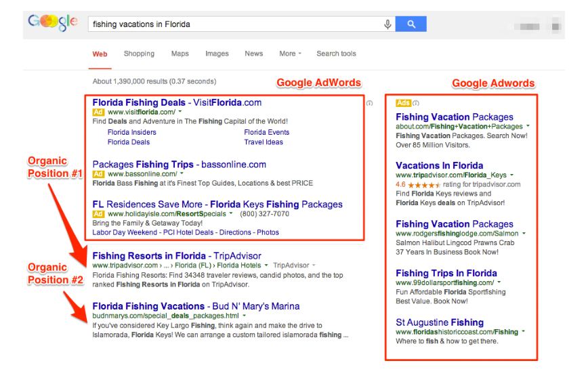Viewport: 588px width, 384px height.
Task: Open Search tools
Action: pyautogui.click(x=337, y=54)
